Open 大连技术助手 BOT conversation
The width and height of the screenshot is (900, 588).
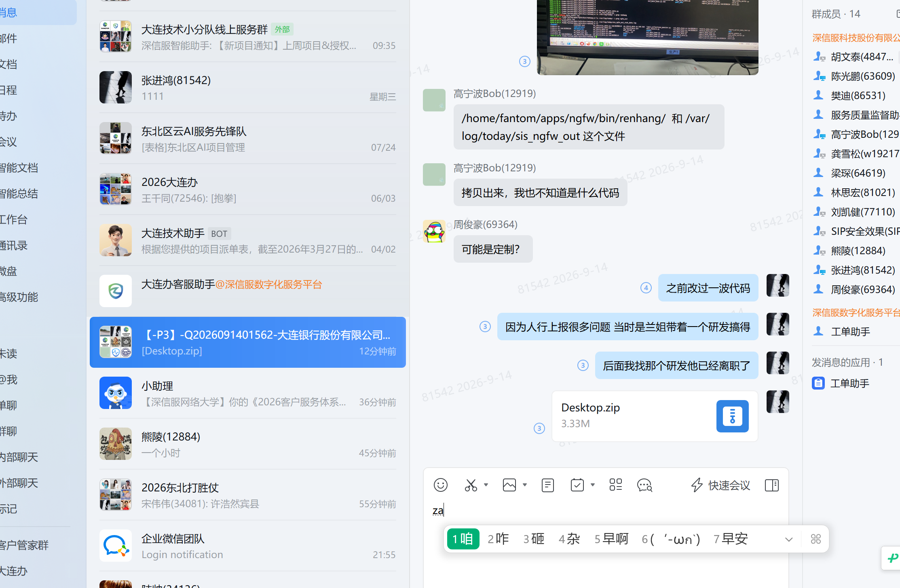247,240
